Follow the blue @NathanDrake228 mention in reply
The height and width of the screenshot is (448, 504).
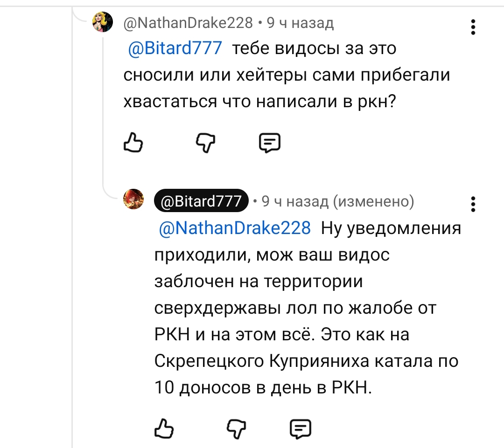pyautogui.click(x=235, y=228)
